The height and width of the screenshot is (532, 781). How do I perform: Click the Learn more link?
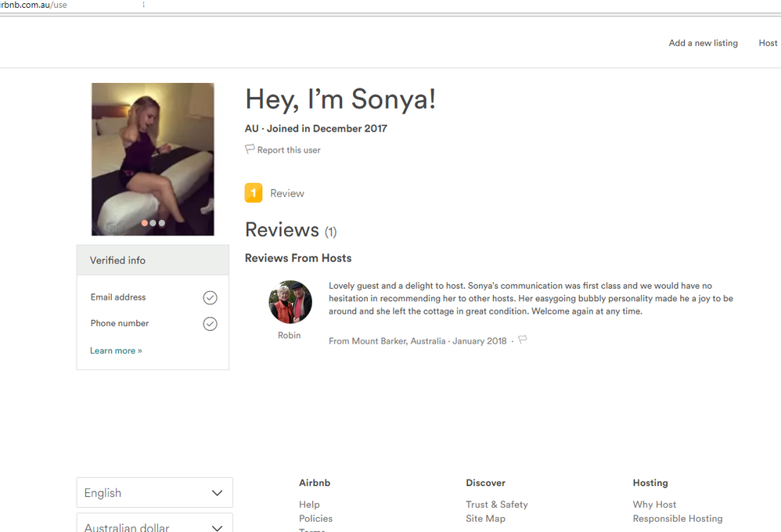pos(116,350)
